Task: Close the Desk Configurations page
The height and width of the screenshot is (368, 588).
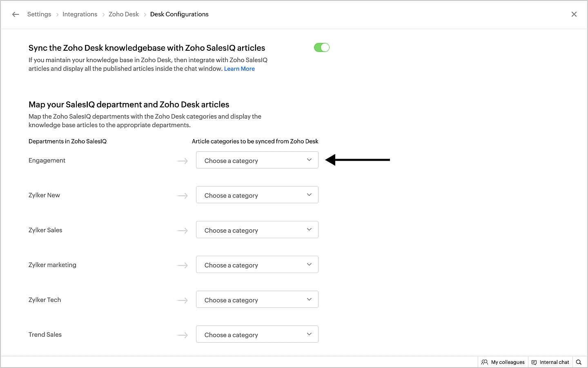Action: 574,14
